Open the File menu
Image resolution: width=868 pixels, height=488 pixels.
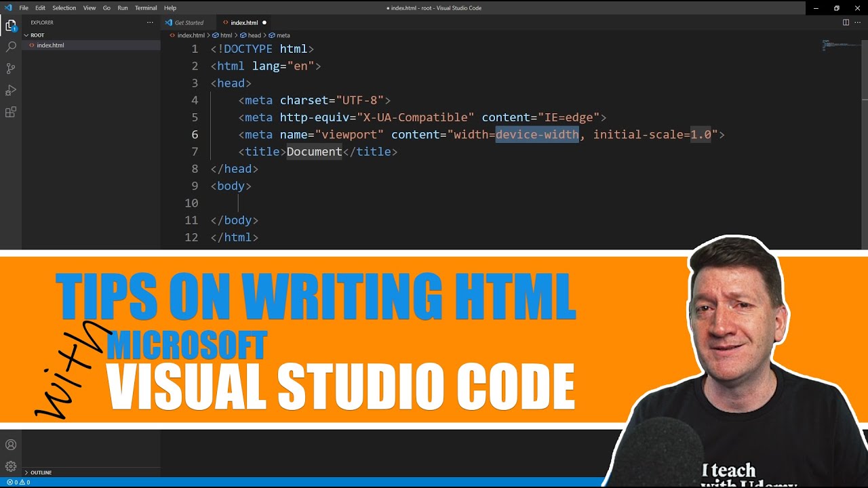click(x=24, y=7)
